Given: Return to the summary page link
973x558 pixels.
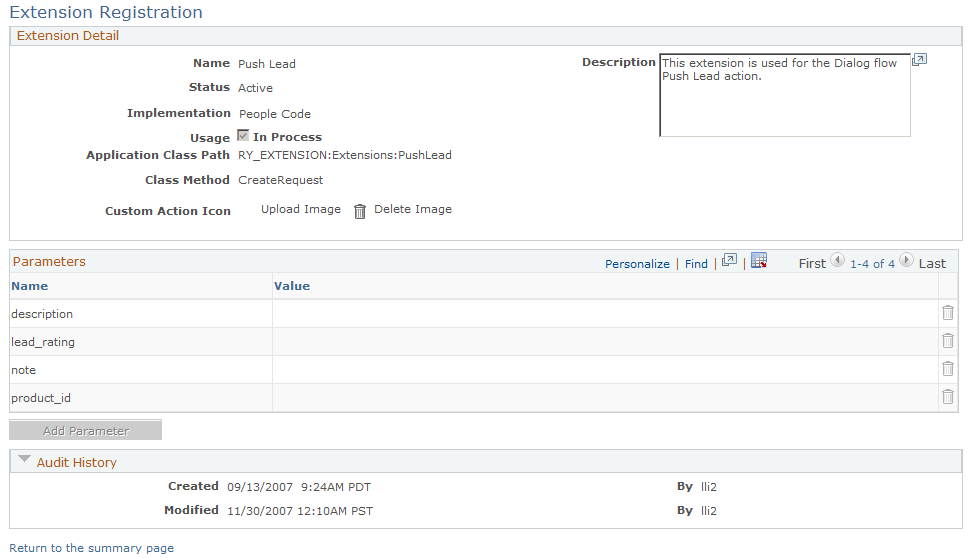Looking at the screenshot, I should pyautogui.click(x=92, y=548).
